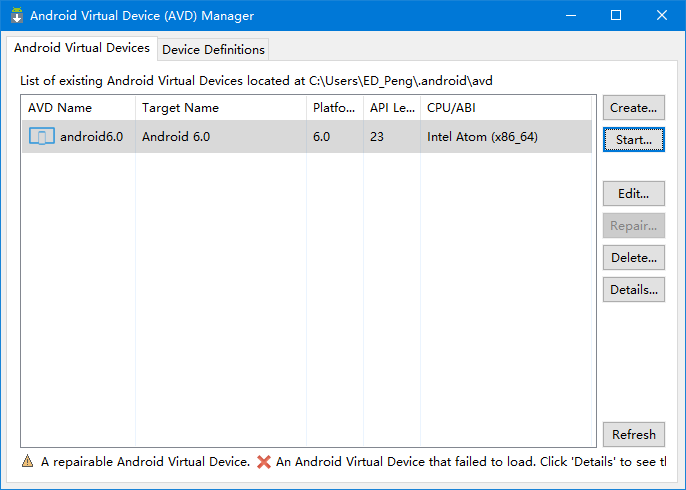The width and height of the screenshot is (686, 490).
Task: Refresh the AVD list
Action: (633, 434)
